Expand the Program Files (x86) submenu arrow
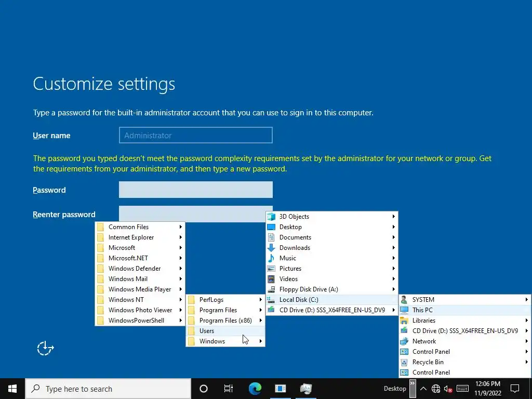The width and height of the screenshot is (532, 399). pyautogui.click(x=261, y=320)
